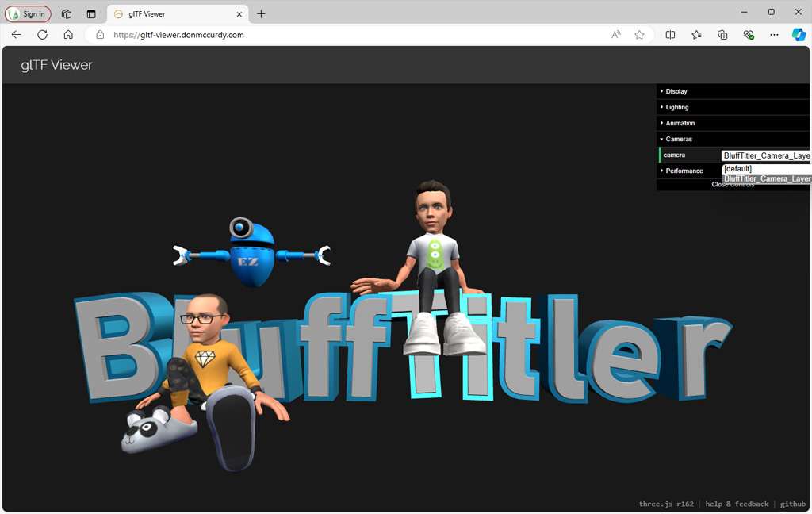Click the Close Controls button
Image resolution: width=812 pixels, height=514 pixels.
click(733, 185)
